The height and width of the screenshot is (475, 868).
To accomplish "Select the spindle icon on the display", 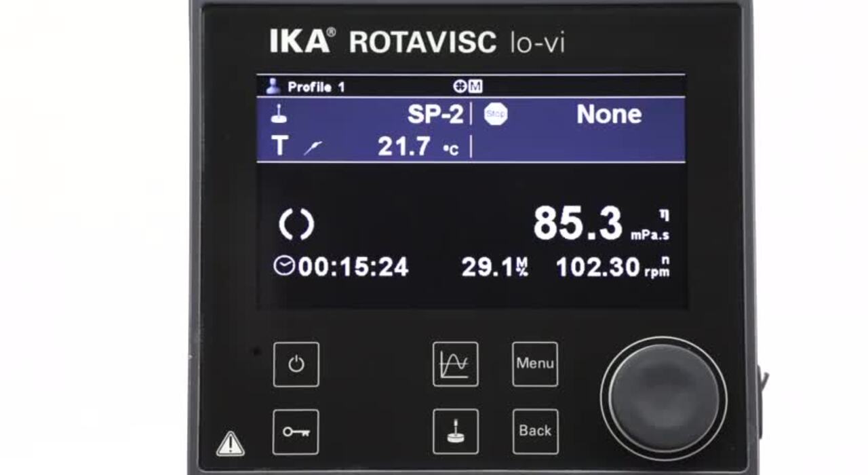I will pyautogui.click(x=279, y=114).
